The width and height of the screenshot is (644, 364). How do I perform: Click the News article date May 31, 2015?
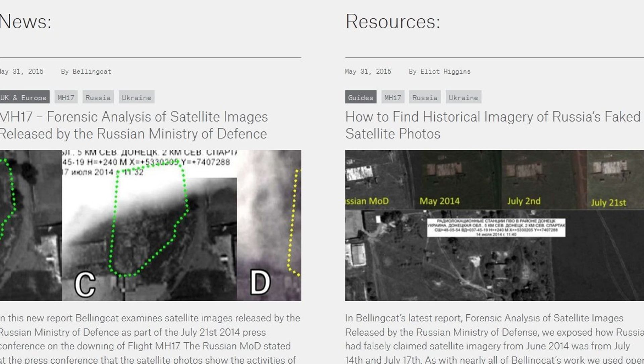tap(21, 71)
